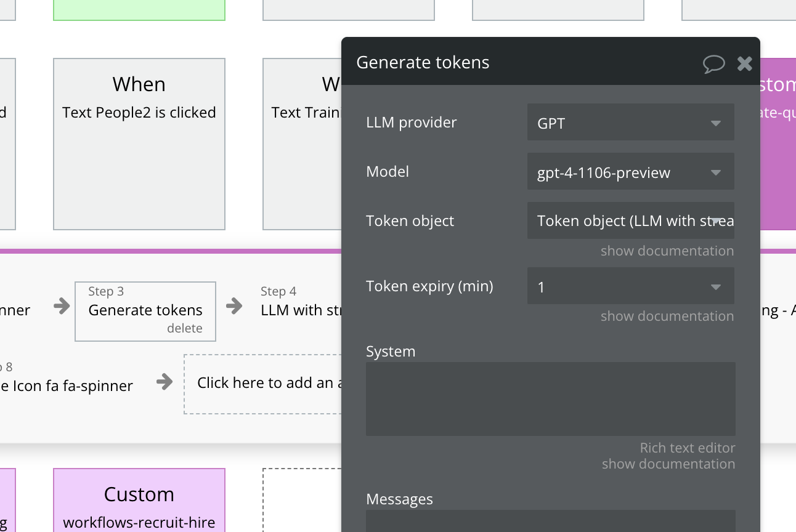This screenshot has height=532, width=796.
Task: Delete the Step 3 Generate tokens action
Action: 184,329
